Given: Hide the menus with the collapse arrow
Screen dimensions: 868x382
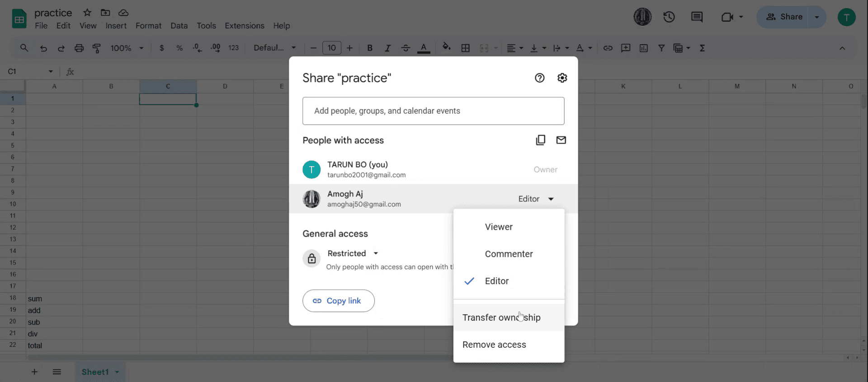Looking at the screenshot, I should pyautogui.click(x=842, y=48).
